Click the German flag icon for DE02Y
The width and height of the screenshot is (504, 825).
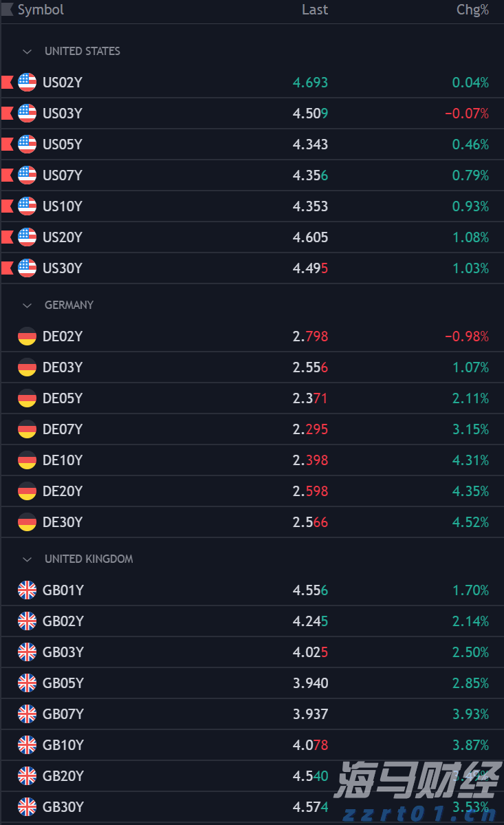point(27,336)
